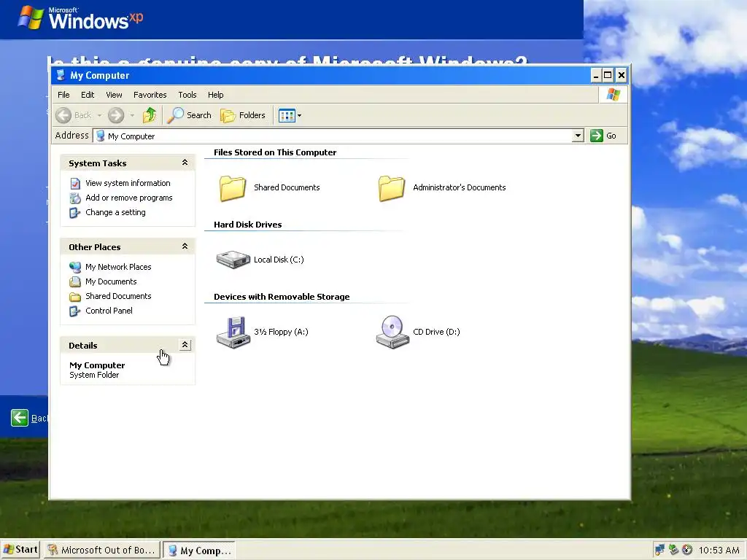Click the Change a setting icon
The width and height of the screenshot is (747, 560).
click(x=75, y=213)
